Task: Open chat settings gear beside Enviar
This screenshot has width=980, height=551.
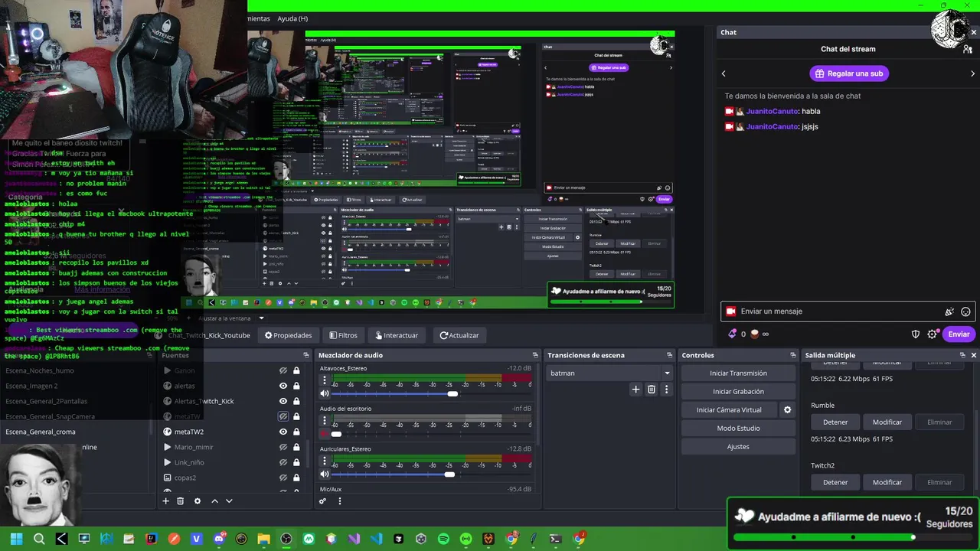Action: click(x=932, y=334)
